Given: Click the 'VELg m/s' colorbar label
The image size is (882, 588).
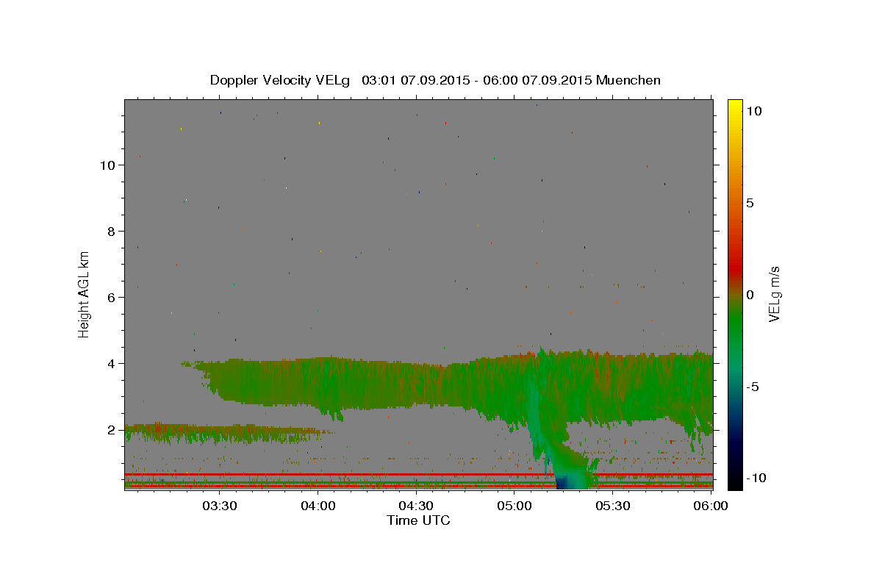Looking at the screenshot, I should click(x=774, y=294).
